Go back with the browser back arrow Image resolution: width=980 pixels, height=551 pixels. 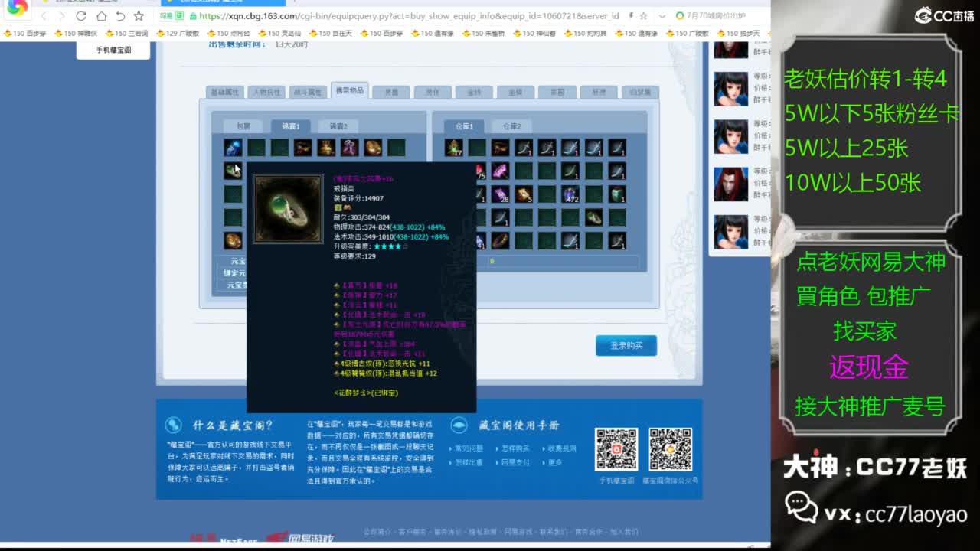(x=44, y=16)
